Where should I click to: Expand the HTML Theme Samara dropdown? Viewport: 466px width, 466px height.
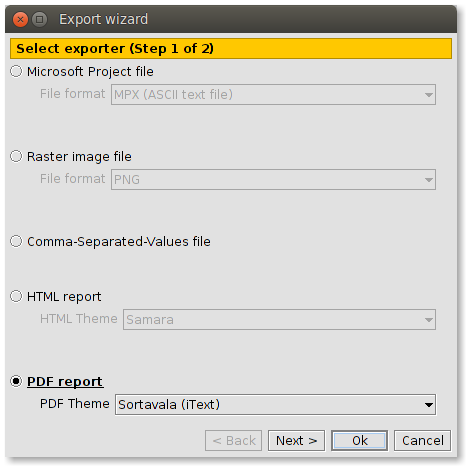(279, 320)
